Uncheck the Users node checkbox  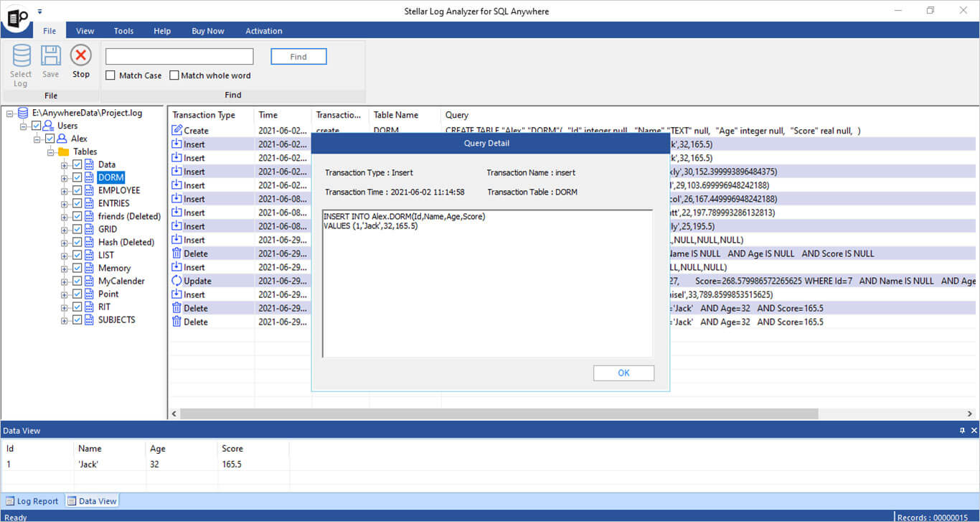tap(37, 126)
